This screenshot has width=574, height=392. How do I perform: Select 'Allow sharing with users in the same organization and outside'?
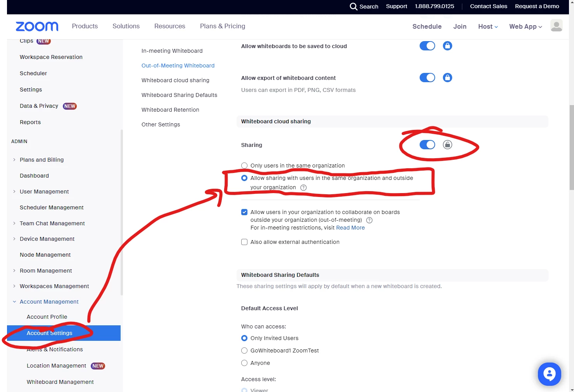[x=244, y=178]
